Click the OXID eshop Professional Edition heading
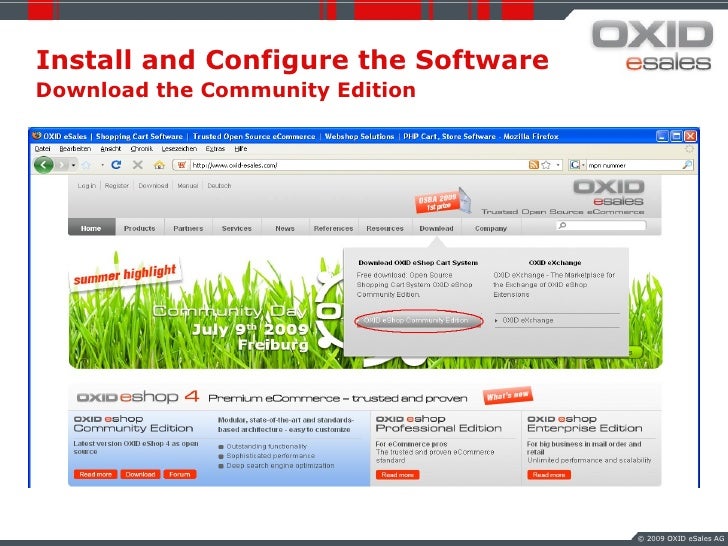The image size is (728, 546). (439, 423)
